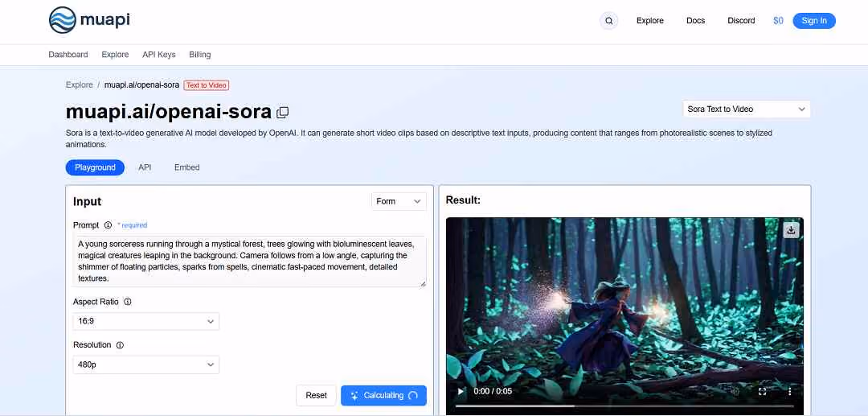The image size is (868, 416).
Task: Click Explore in the top header
Action: tap(650, 20)
